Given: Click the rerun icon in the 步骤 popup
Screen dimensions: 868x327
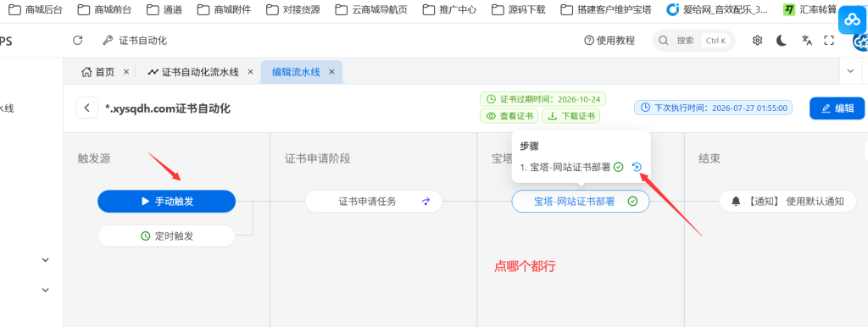Looking at the screenshot, I should [637, 167].
